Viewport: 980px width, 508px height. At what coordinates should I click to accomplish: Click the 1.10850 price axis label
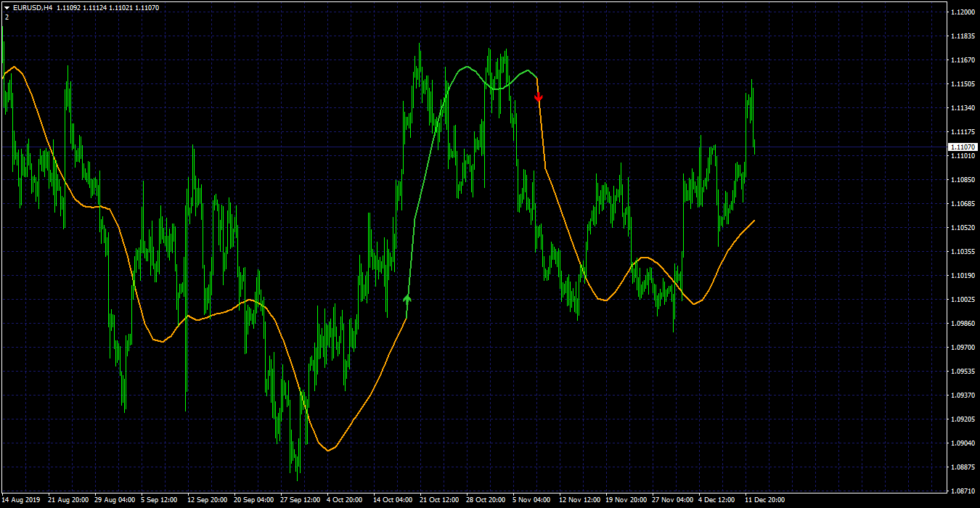pyautogui.click(x=963, y=180)
